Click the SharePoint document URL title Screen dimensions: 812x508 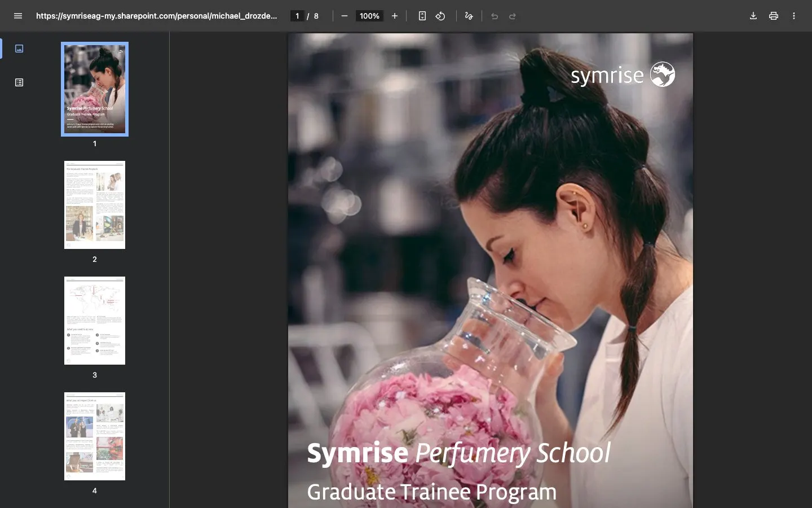coord(157,16)
